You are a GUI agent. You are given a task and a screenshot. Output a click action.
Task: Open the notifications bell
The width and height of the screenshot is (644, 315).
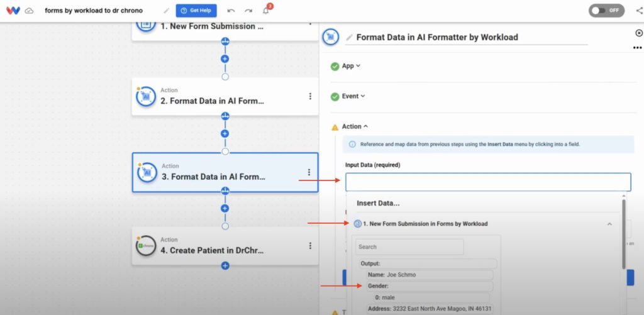click(266, 11)
